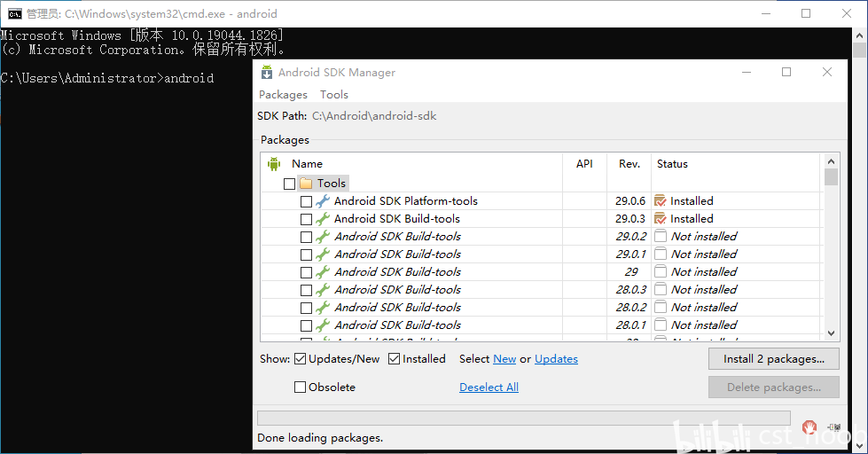This screenshot has width=868, height=454.
Task: Click Platform-tools blue wrench icon
Action: click(323, 201)
